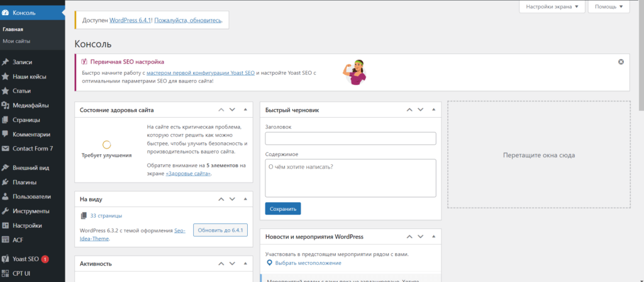The width and height of the screenshot is (644, 282).
Task: Move Быстрый черновик widget up
Action: 409,110
